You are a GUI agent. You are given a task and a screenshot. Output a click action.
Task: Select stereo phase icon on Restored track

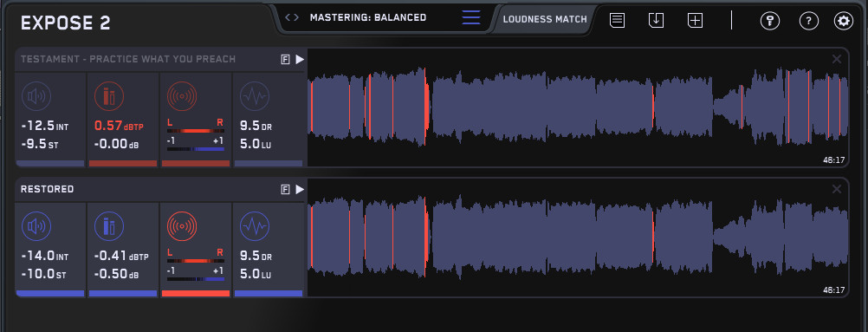point(182,226)
